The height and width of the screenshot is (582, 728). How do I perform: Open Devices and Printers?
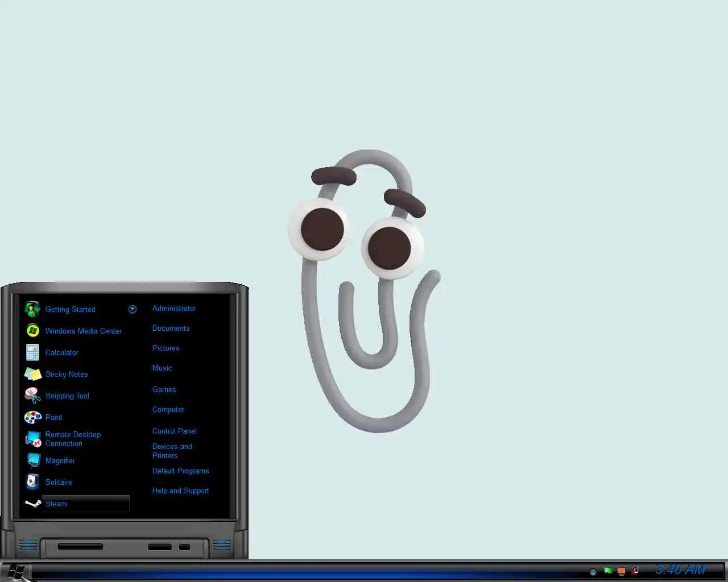pyautogui.click(x=172, y=451)
